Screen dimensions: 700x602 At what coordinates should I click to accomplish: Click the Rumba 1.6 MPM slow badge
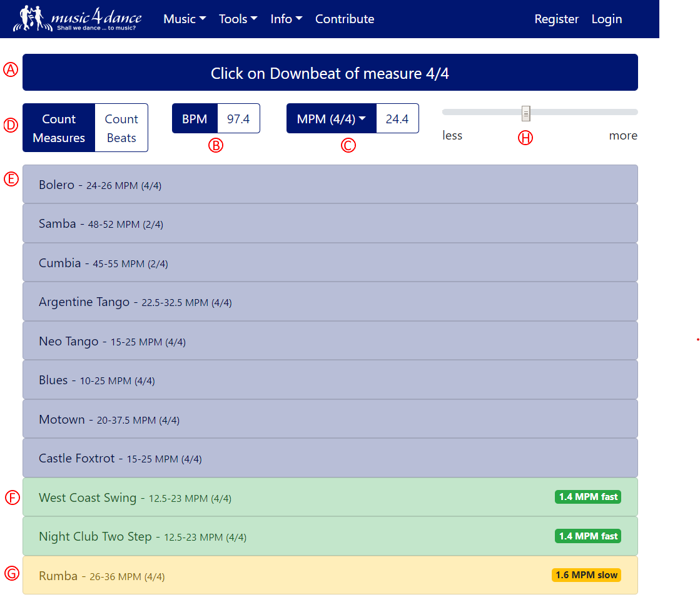point(586,575)
